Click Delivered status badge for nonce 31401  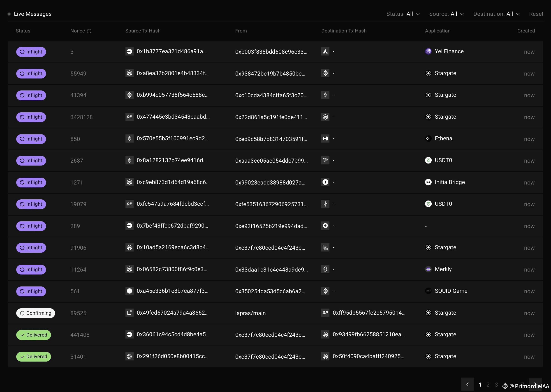(34, 357)
